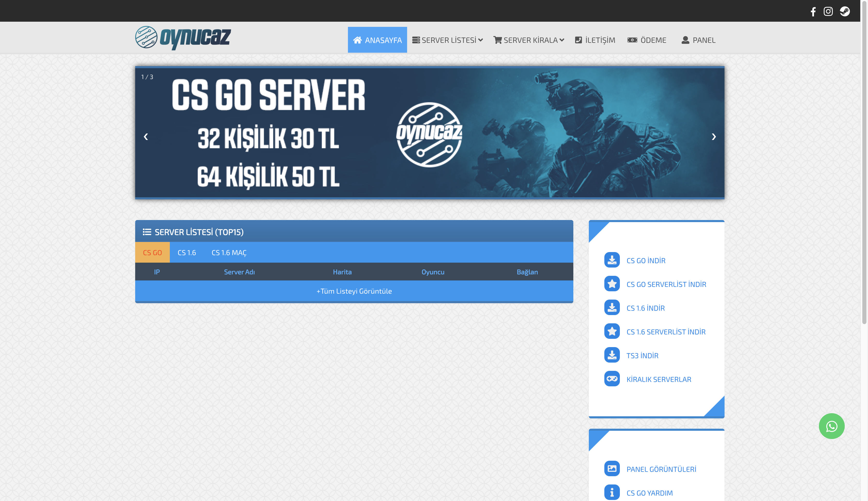This screenshot has width=868, height=501.
Task: Open the Instagram profile icon
Action: [828, 11]
